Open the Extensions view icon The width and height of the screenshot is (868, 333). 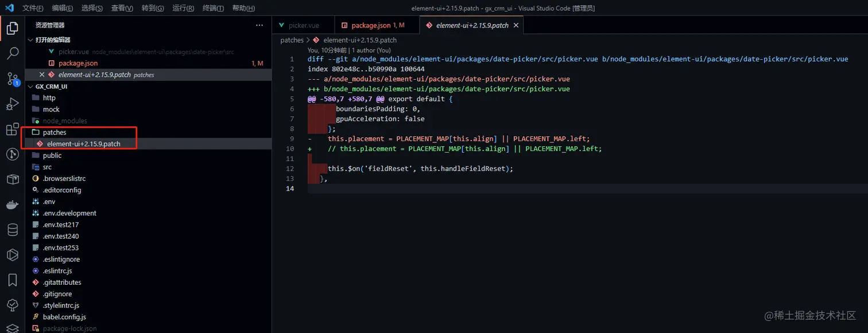12,129
